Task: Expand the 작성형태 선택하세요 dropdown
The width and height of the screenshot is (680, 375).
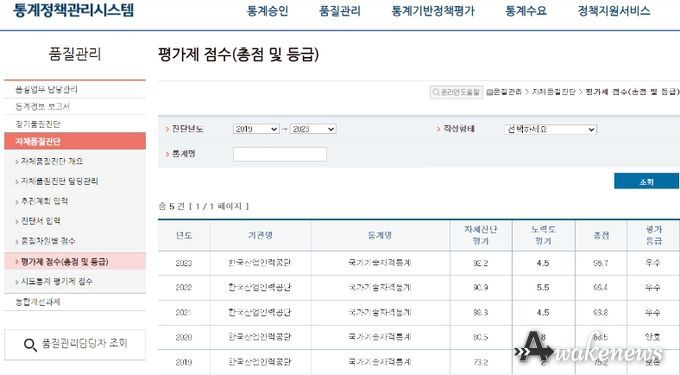Action: [x=550, y=129]
